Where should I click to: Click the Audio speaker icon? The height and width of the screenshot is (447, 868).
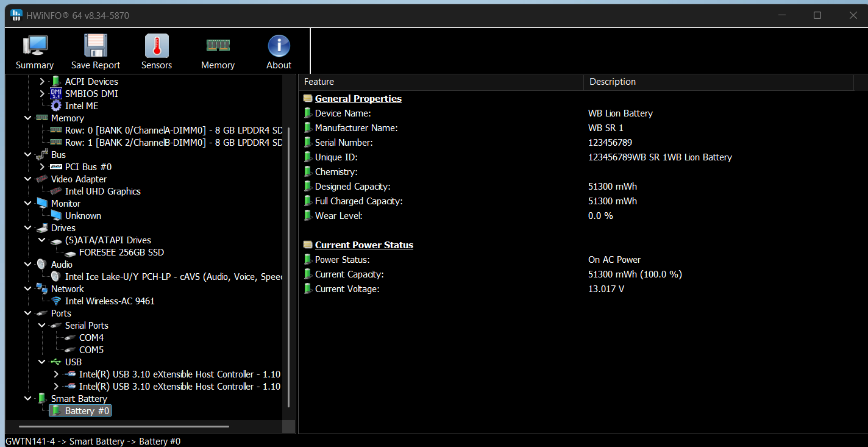[x=41, y=264]
